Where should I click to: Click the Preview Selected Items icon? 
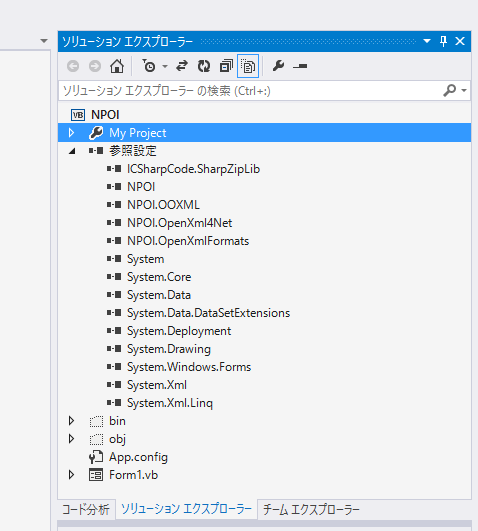pos(300,66)
